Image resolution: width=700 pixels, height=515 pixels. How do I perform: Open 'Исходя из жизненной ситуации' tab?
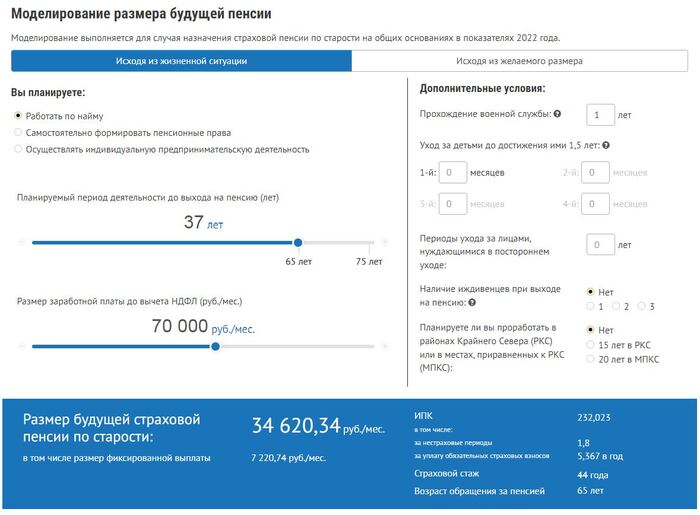click(x=181, y=61)
